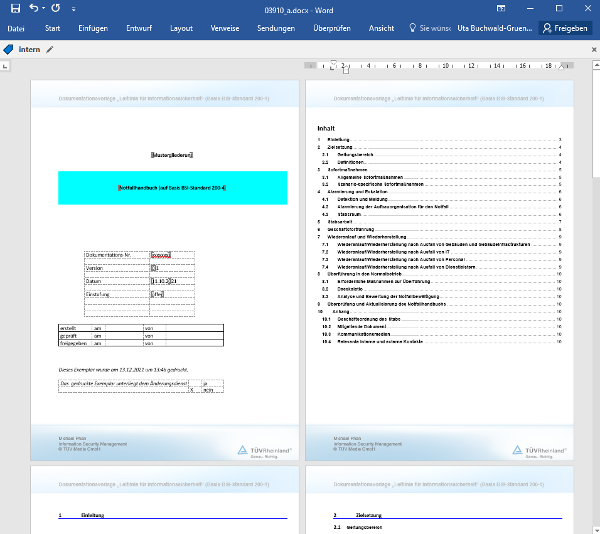Open the Datei menu

(16, 28)
